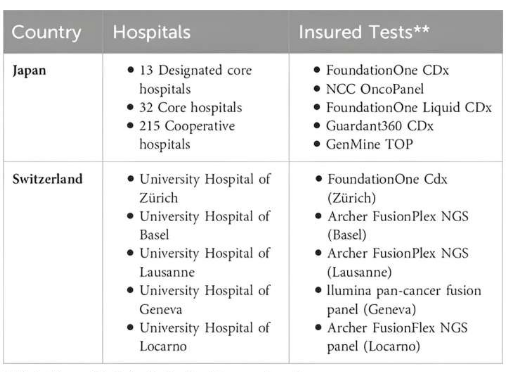This screenshot has height=372, width=523.
Task: Click University Hospital of Geneva
Action: tap(205, 300)
